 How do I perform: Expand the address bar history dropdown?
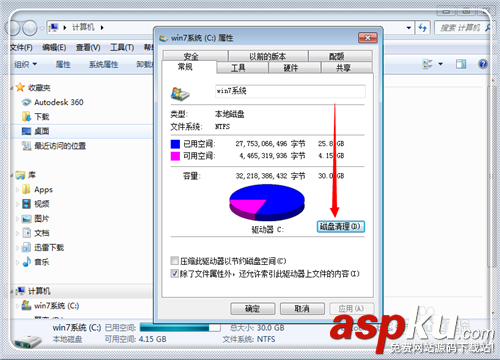pos(409,28)
